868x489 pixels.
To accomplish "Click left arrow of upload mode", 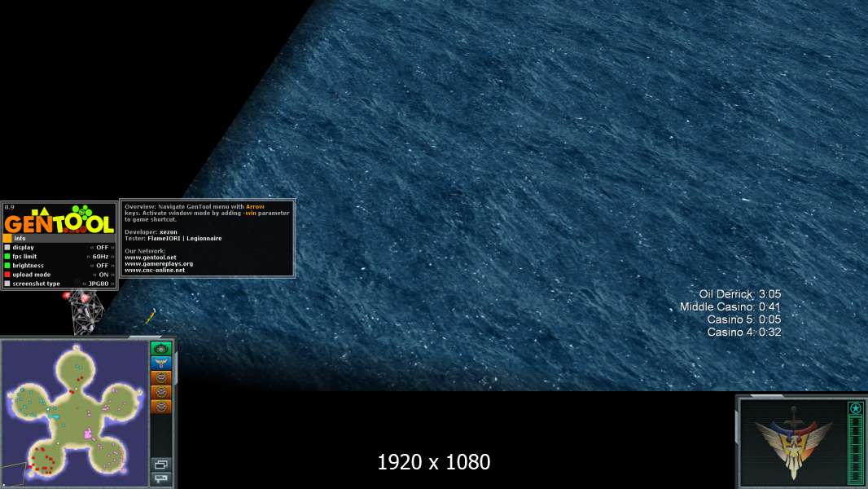I will [x=94, y=275].
